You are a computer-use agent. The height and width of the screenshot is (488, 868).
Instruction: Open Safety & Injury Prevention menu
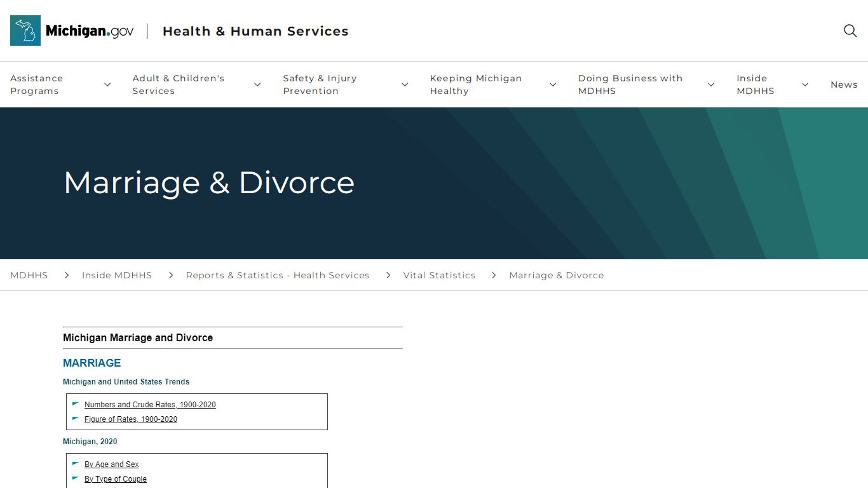[x=320, y=85]
